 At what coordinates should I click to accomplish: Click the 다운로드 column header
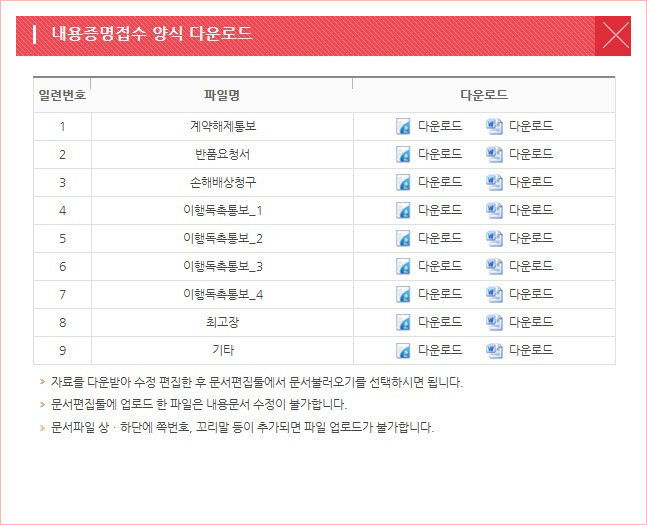click(x=484, y=95)
